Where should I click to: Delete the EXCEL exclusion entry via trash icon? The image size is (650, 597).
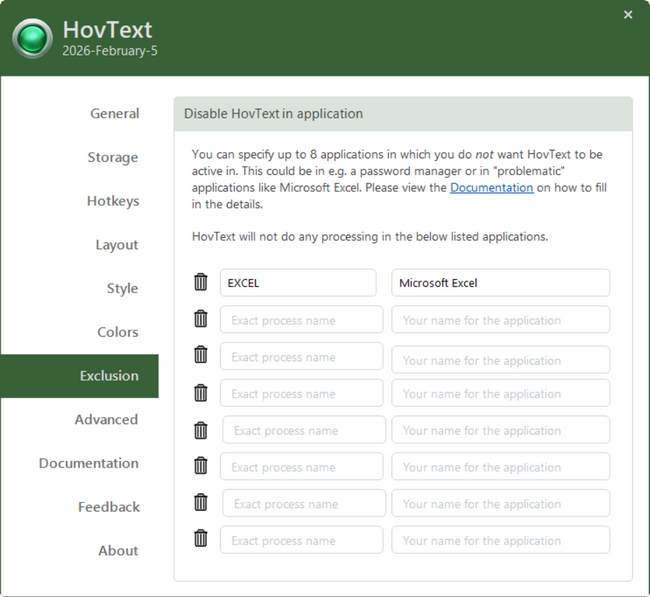[200, 283]
